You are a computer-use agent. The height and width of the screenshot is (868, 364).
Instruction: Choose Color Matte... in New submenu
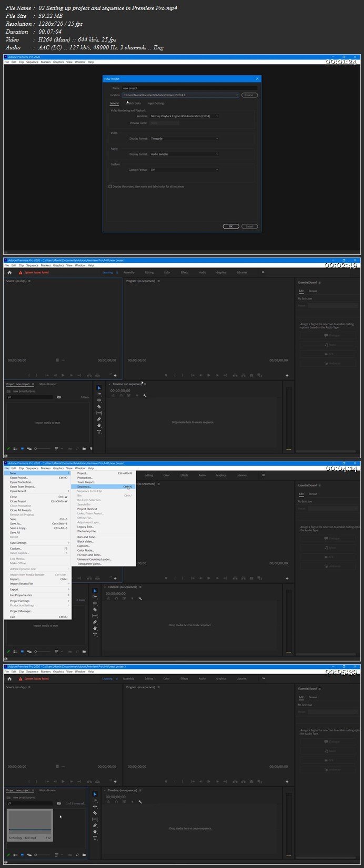pos(103,550)
